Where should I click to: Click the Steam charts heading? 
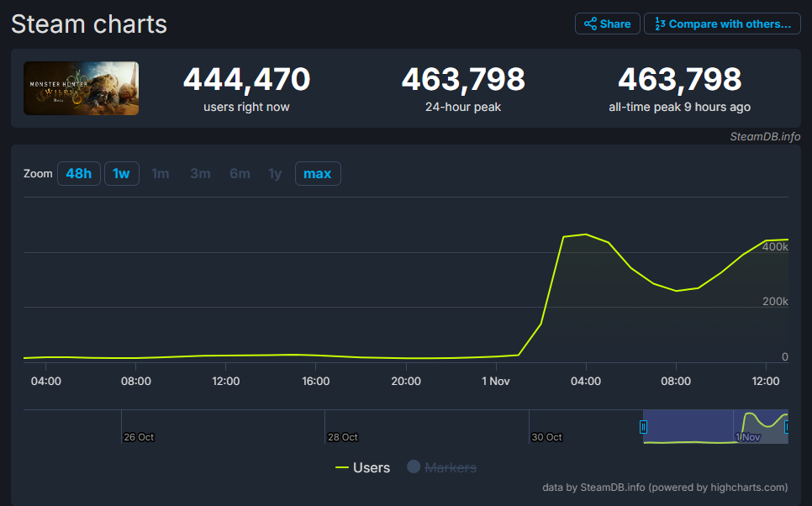click(89, 24)
